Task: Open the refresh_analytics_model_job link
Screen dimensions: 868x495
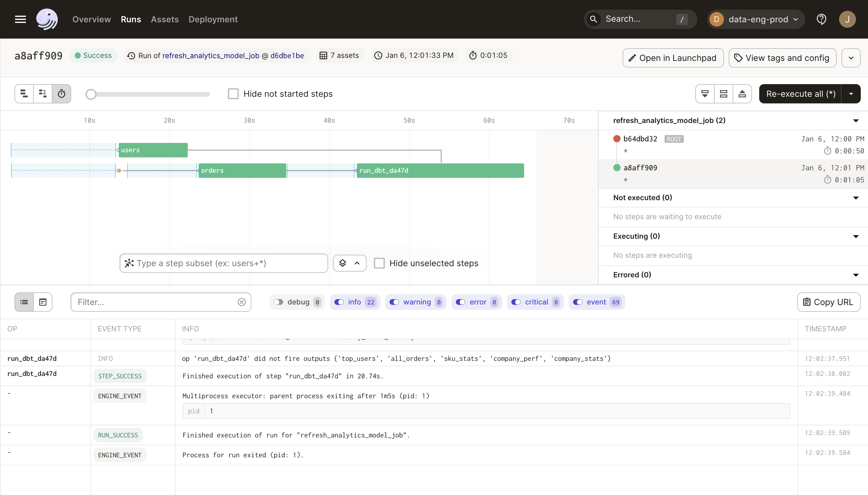Action: (x=211, y=55)
